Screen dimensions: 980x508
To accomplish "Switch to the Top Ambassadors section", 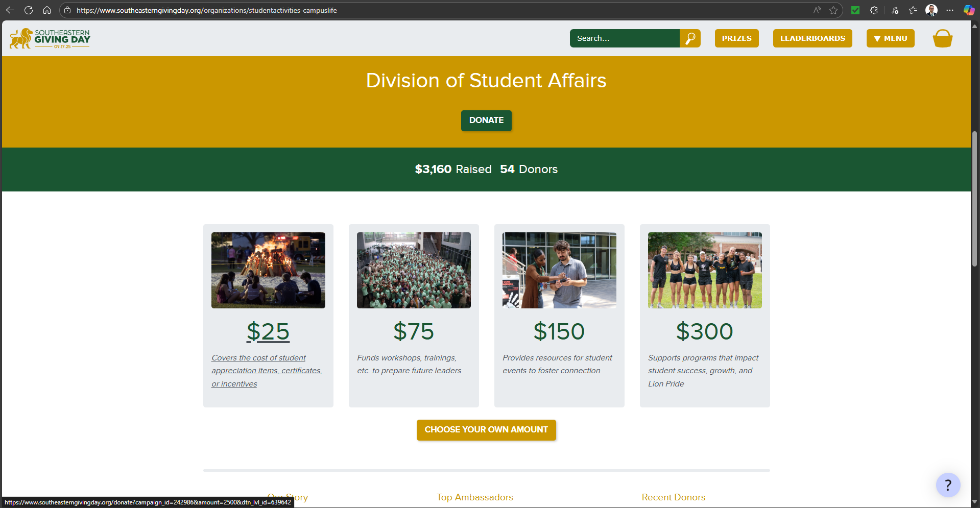I will click(x=474, y=497).
